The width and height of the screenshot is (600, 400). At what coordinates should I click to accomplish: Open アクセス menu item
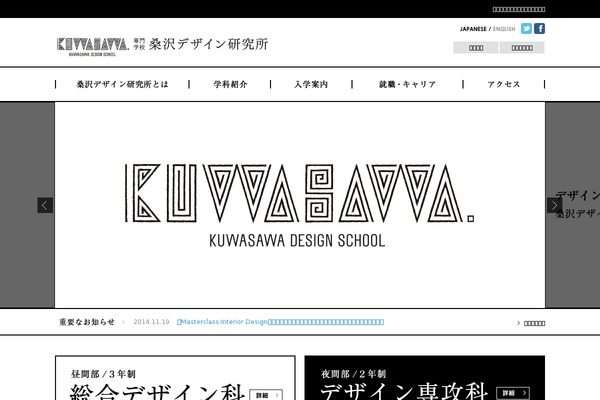pyautogui.click(x=504, y=84)
